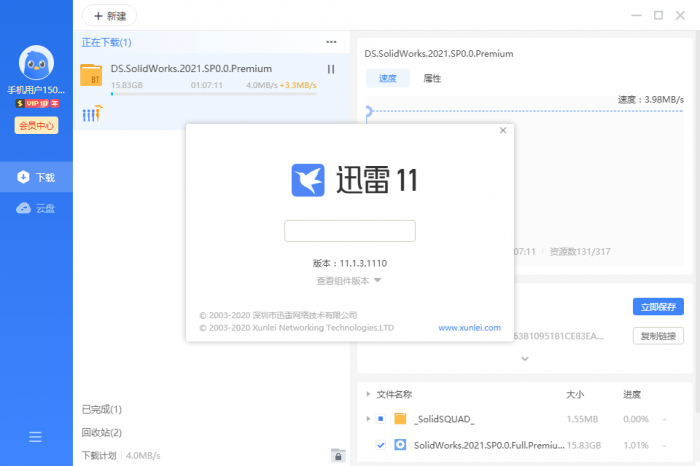Pause the DS.SolidWorks download task

click(x=331, y=69)
